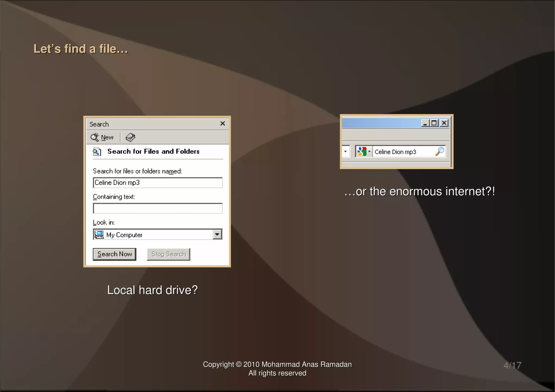Screen dimensions: 555x392
Task: Click the 'Let's find a file…' slide title
Action: click(81, 49)
